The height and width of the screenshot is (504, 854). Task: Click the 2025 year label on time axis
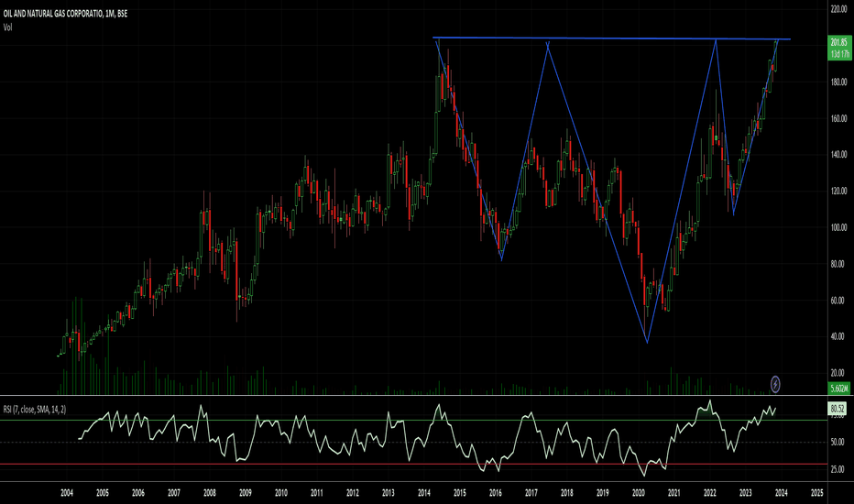coord(817,493)
